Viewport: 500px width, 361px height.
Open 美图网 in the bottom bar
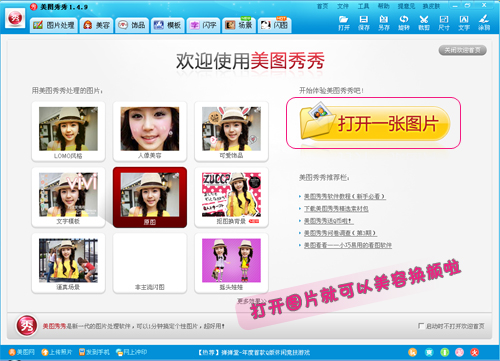pyautogui.click(x=22, y=352)
